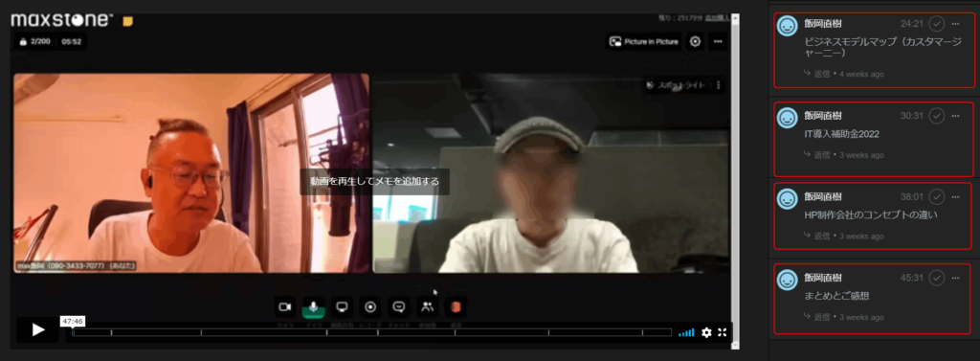980x361 pixels.
Task: Open the chat icon
Action: tap(399, 307)
